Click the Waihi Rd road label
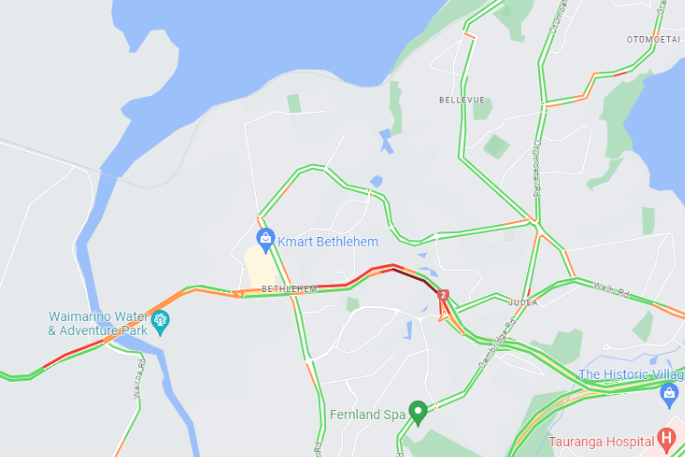The image size is (685, 457). pos(611,290)
